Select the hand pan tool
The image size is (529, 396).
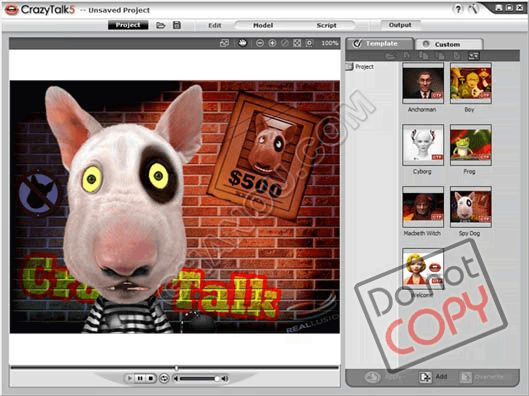point(242,43)
